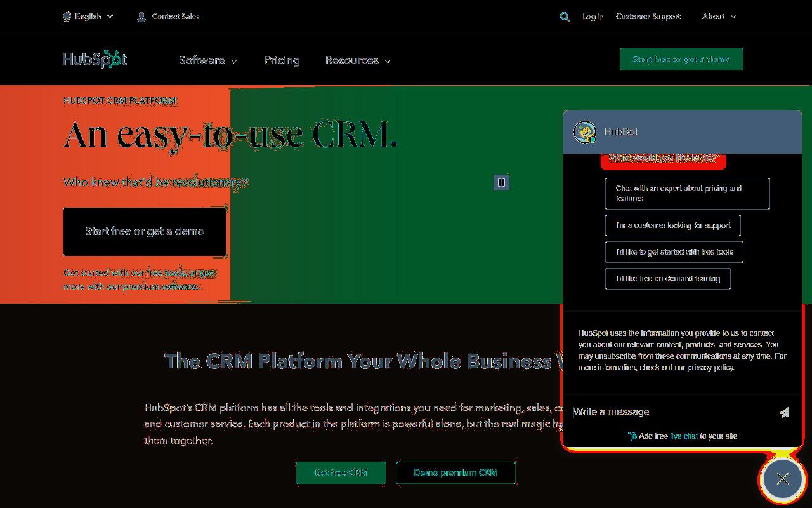Open the site search magnifier icon
The height and width of the screenshot is (508, 812).
[x=565, y=17]
